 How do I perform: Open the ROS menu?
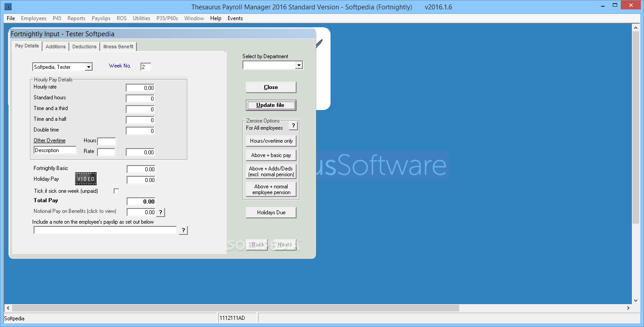coord(122,18)
